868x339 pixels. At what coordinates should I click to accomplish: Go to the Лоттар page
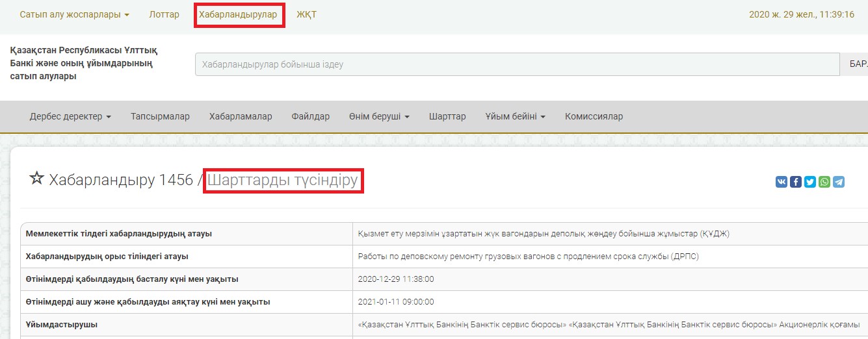164,14
